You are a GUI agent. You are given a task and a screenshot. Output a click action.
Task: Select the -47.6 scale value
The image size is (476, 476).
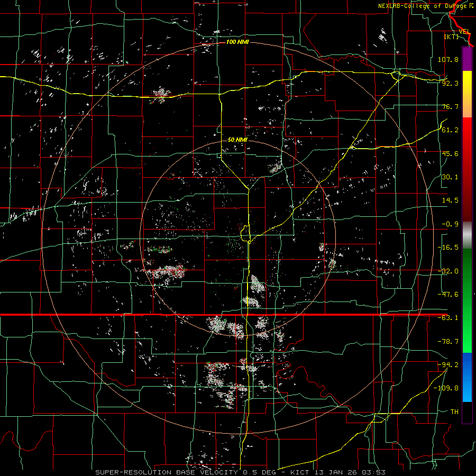[x=448, y=295]
